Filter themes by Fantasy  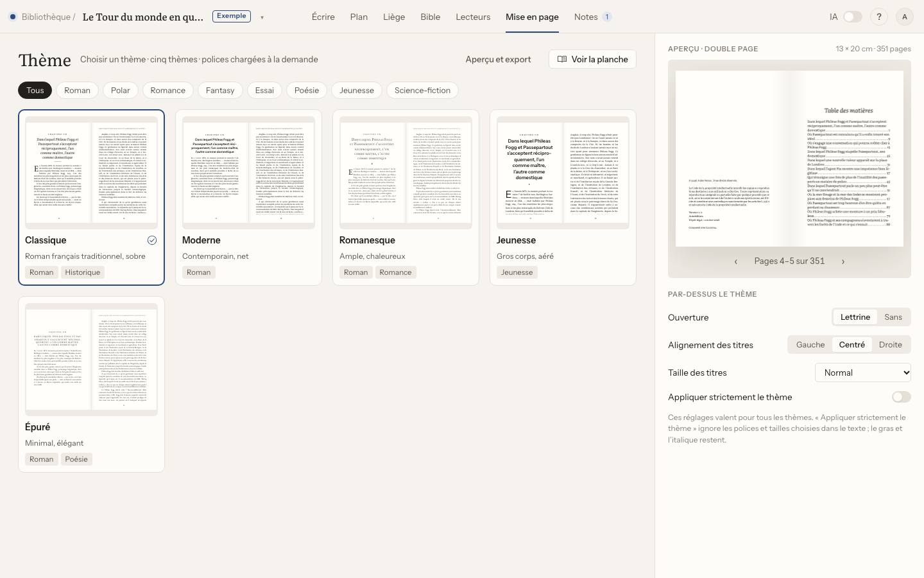(x=220, y=91)
